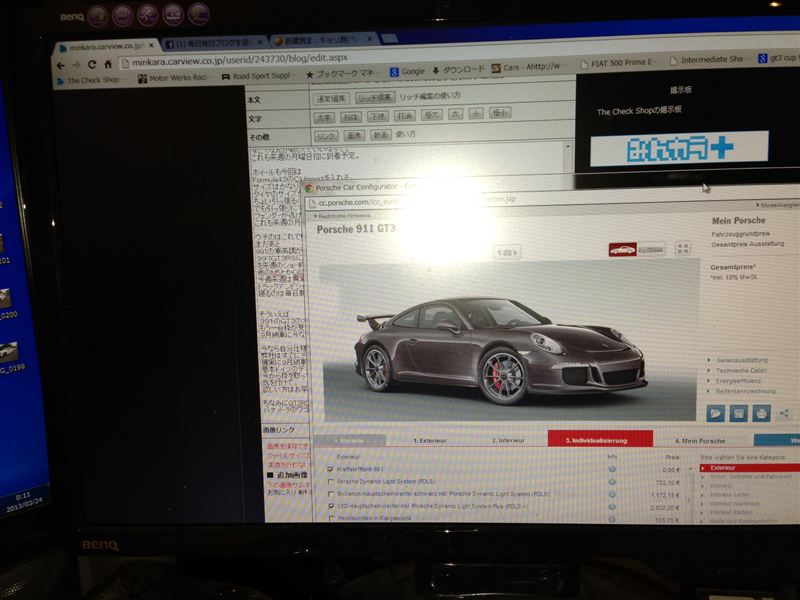
Task: Open the starred ブックマーク bookmark
Action: (x=340, y=74)
